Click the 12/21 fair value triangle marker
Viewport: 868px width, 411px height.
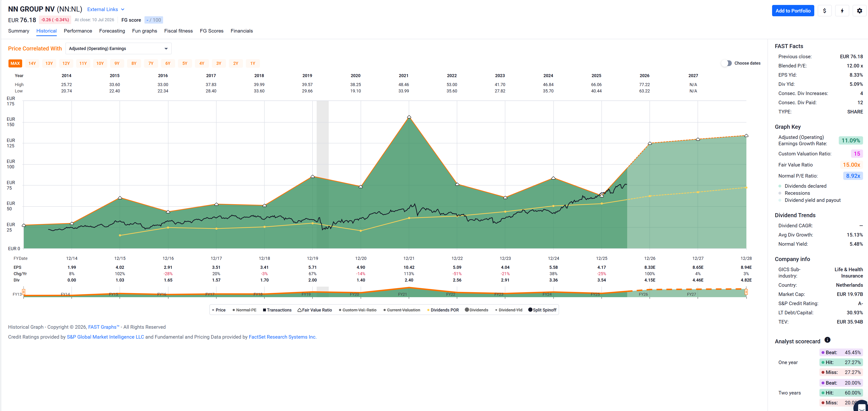pyautogui.click(x=409, y=117)
